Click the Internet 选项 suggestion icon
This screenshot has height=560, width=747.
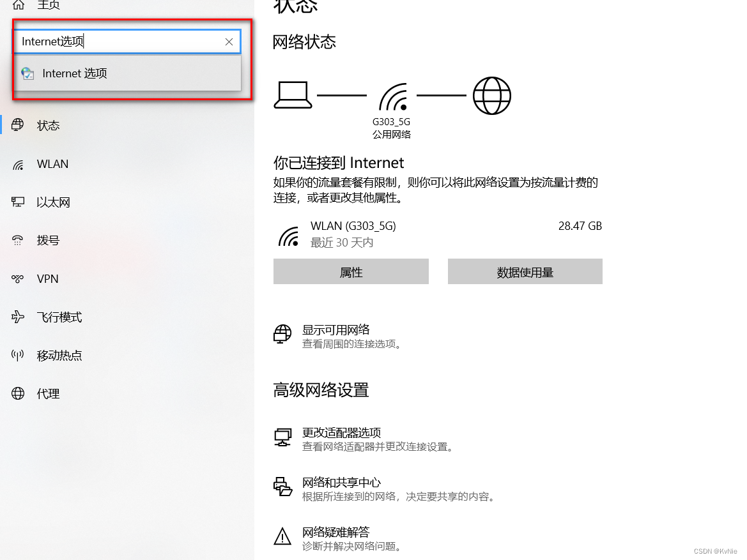pyautogui.click(x=27, y=73)
